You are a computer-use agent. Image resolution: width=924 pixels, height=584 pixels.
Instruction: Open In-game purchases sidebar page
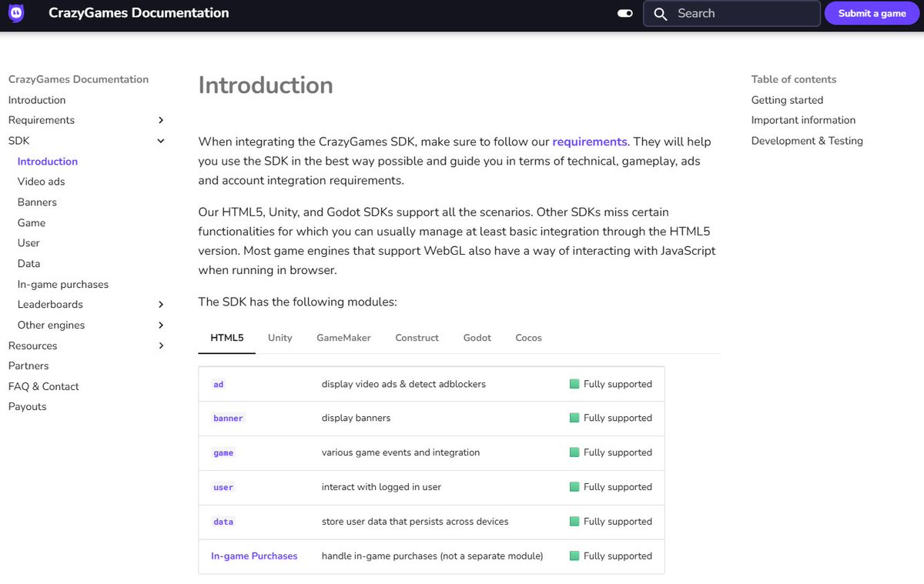pos(63,285)
